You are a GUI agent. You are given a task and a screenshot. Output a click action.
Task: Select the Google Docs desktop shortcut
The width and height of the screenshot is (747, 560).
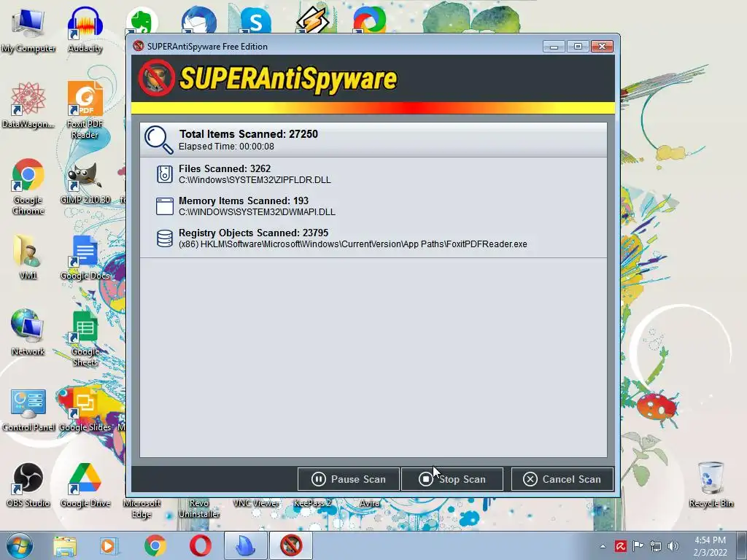pos(85,257)
